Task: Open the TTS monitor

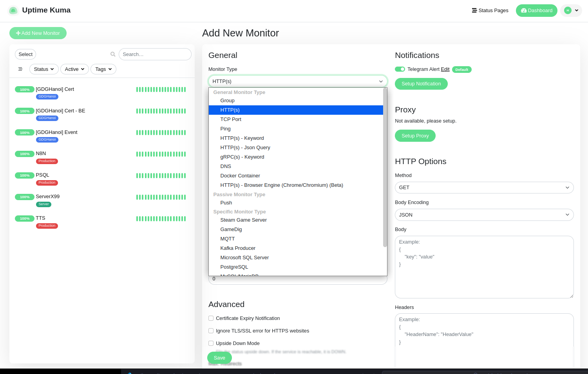Action: 40,218
